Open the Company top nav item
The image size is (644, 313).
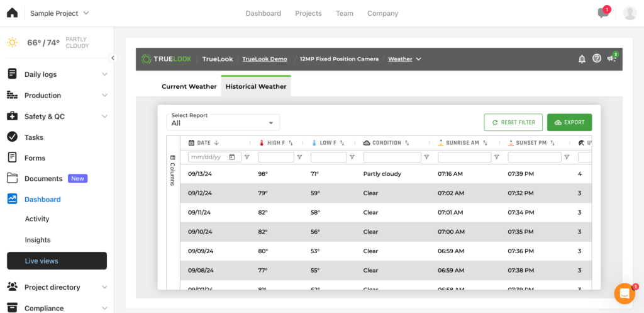pos(383,13)
